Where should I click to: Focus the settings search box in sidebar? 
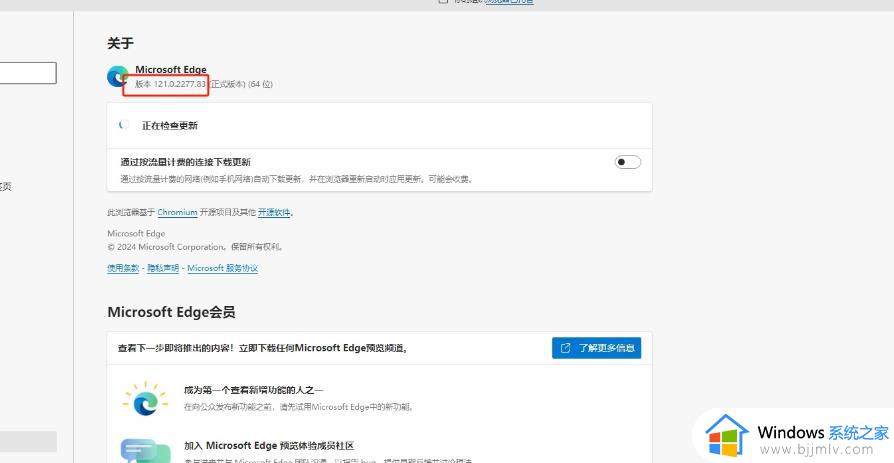pos(28,73)
